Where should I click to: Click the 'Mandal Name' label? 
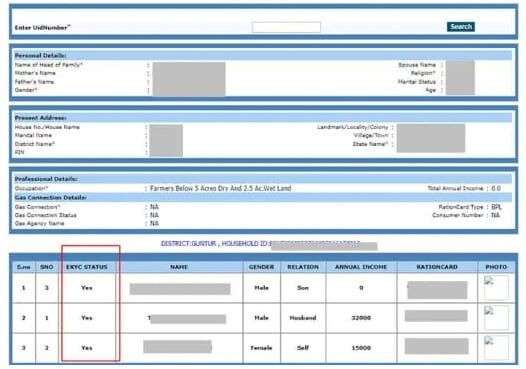point(33,135)
